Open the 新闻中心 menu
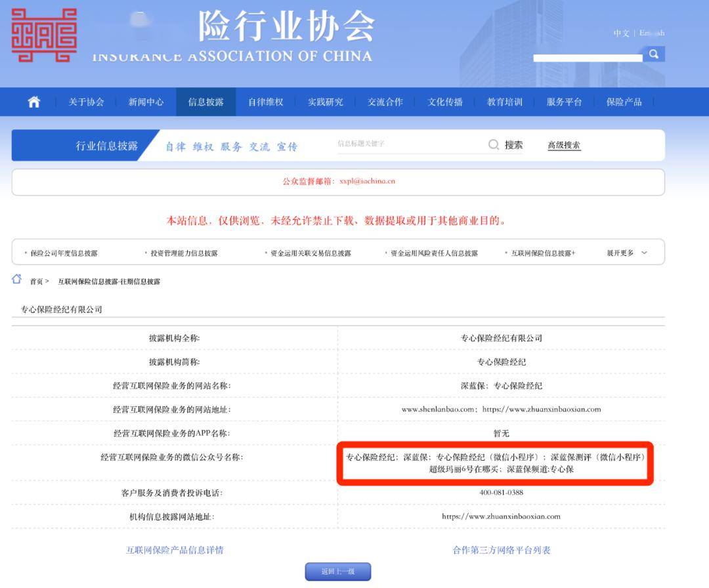 coord(146,102)
